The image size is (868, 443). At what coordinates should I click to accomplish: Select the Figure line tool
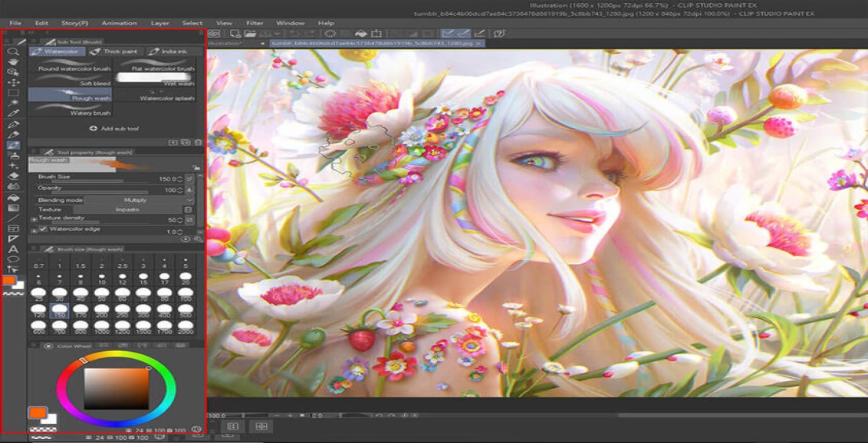(x=13, y=218)
